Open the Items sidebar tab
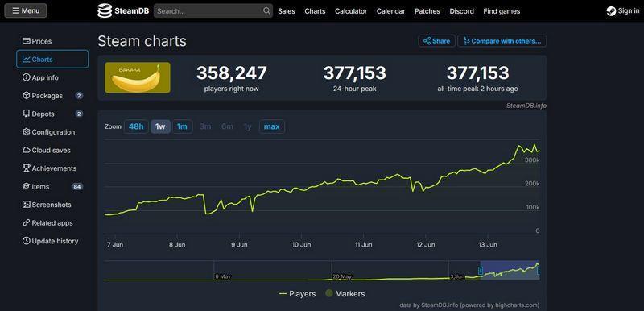Image resolution: width=644 pixels, height=311 pixels. point(52,186)
